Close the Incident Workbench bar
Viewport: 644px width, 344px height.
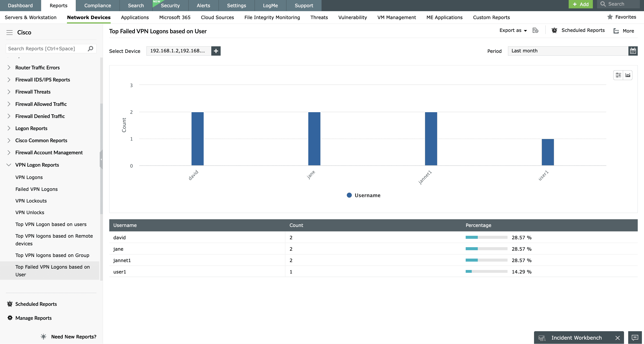(x=617, y=338)
